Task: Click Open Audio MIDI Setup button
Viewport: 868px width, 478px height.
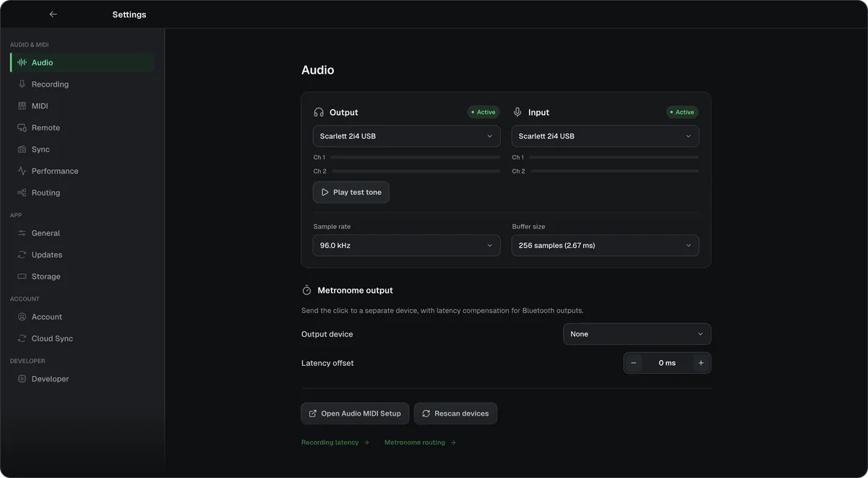Action: point(355,414)
